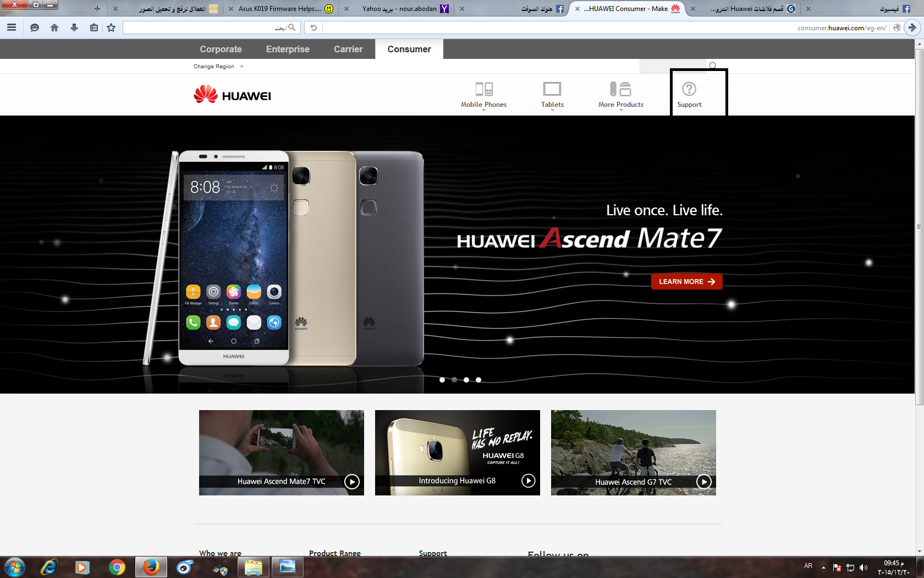Click the volume speaker tray icon
This screenshot has width=924, height=578.
pos(864,568)
